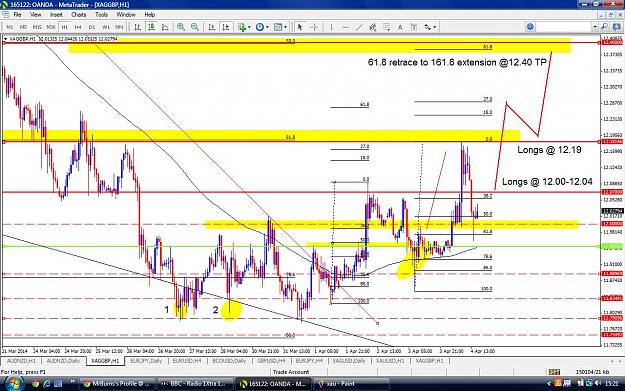Open the Insert menu
625x391 pixels.
pyautogui.click(x=56, y=14)
